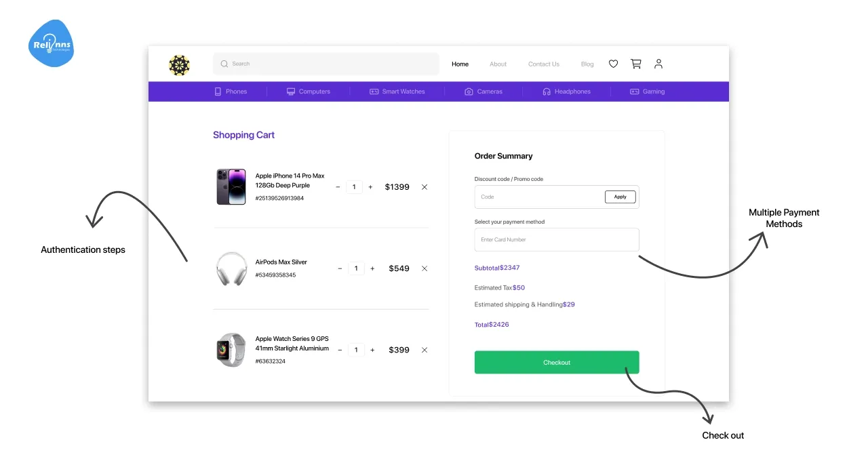Open the Blog page from the navigation

coord(587,63)
